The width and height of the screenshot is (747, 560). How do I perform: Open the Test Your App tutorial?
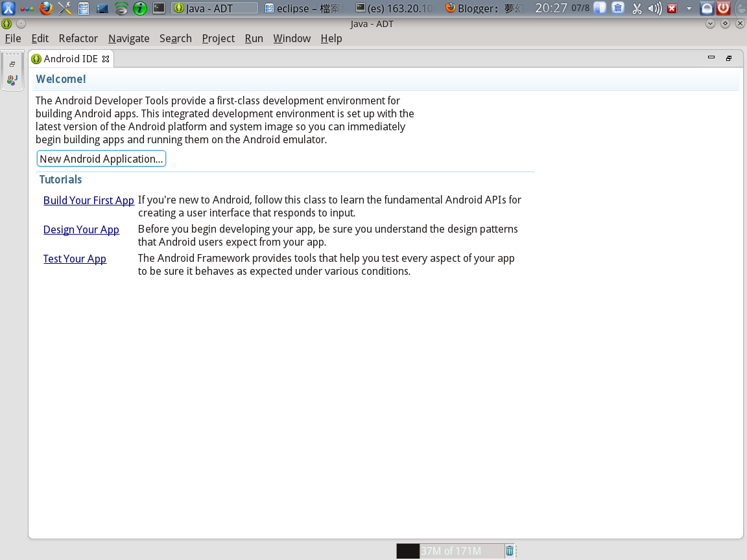[75, 259]
